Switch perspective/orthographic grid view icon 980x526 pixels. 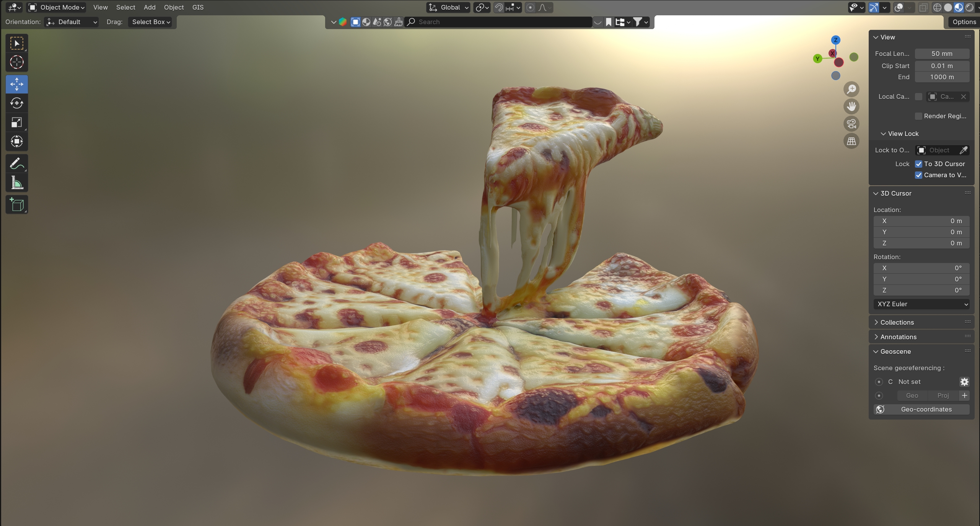851,141
